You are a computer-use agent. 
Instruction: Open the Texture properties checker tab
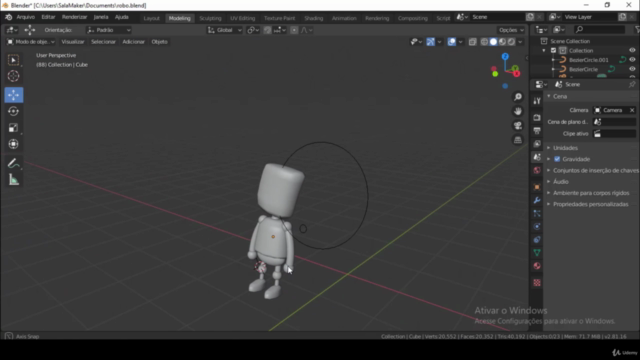click(x=537, y=282)
